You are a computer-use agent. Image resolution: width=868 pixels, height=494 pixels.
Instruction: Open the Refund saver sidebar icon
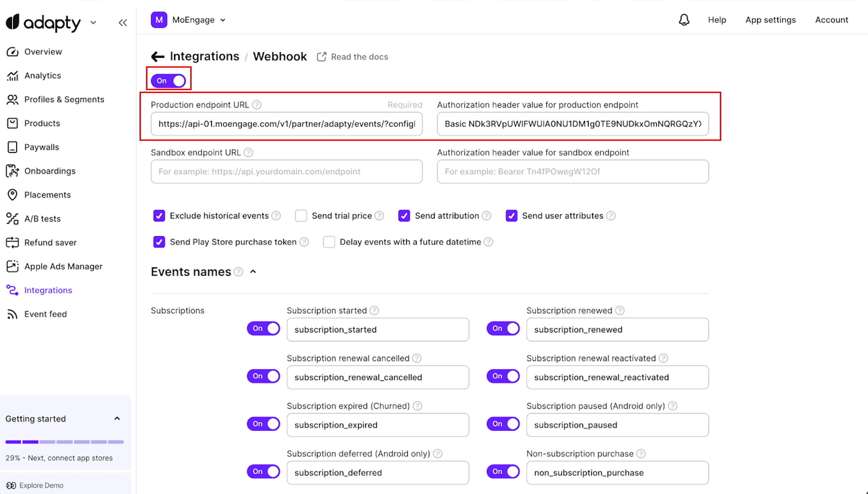(x=12, y=242)
